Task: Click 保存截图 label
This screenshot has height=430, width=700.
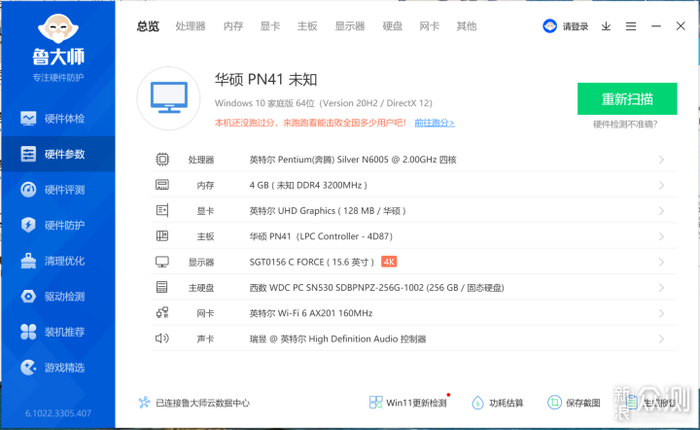Action: 583,403
